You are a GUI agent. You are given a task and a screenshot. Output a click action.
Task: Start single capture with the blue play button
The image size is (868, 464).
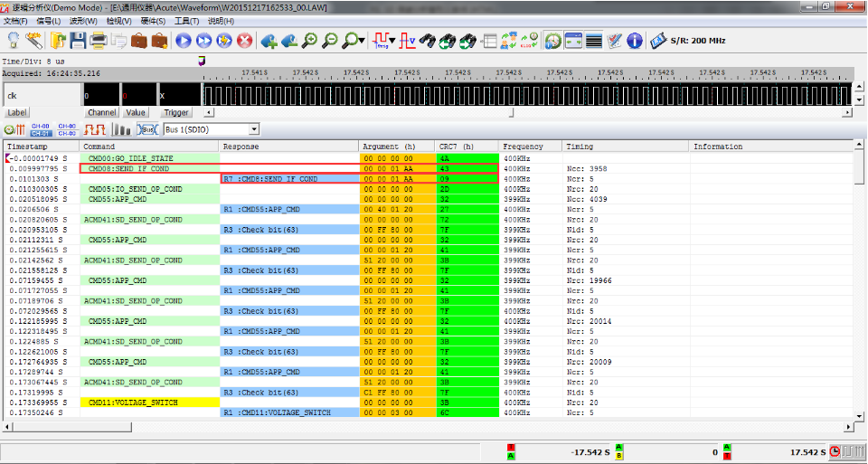click(184, 41)
